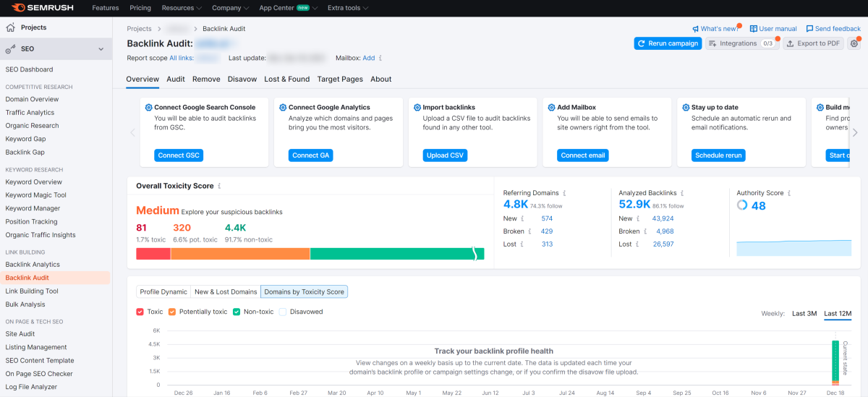Click the info icon beside Referring Domains
The width and height of the screenshot is (868, 397).
(564, 193)
